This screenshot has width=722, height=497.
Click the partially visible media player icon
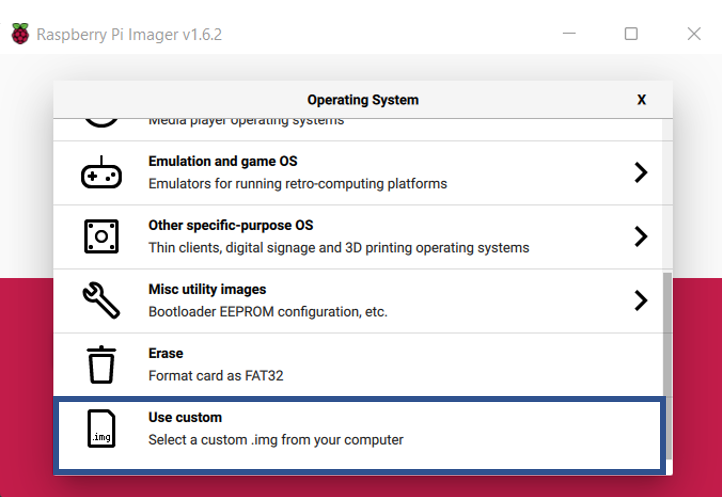pyautogui.click(x=101, y=123)
